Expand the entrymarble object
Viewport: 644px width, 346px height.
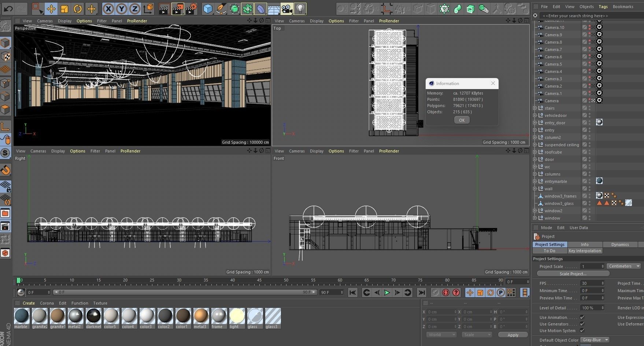tap(534, 181)
